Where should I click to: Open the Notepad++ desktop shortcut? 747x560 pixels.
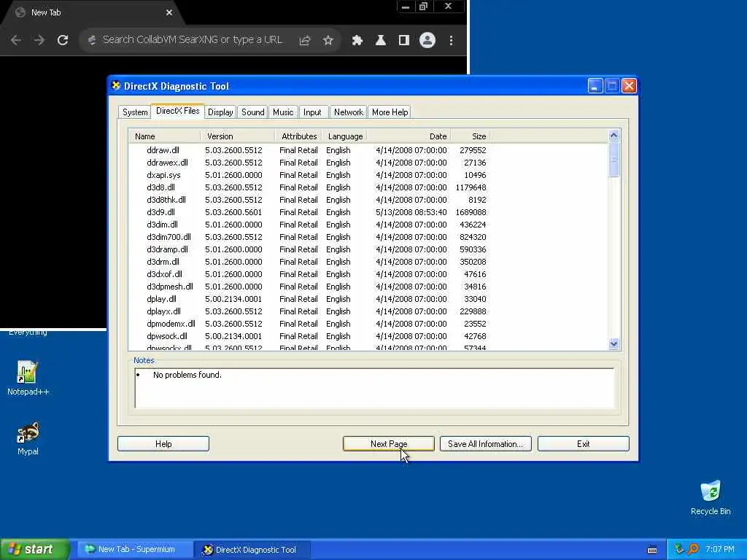point(28,378)
